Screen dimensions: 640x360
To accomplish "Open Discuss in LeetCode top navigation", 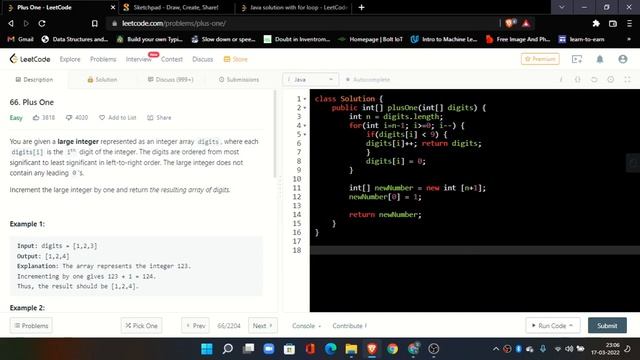I will tap(202, 59).
